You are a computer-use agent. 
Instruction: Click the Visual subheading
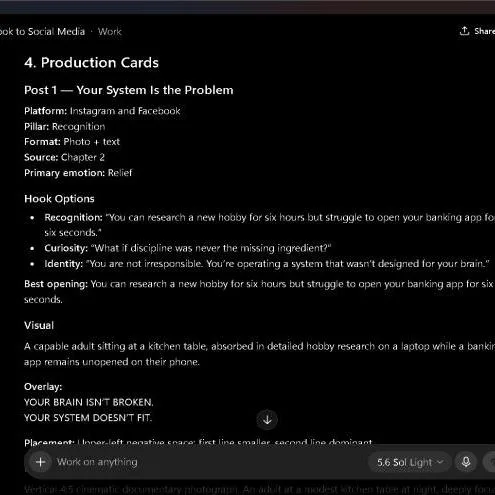39,325
